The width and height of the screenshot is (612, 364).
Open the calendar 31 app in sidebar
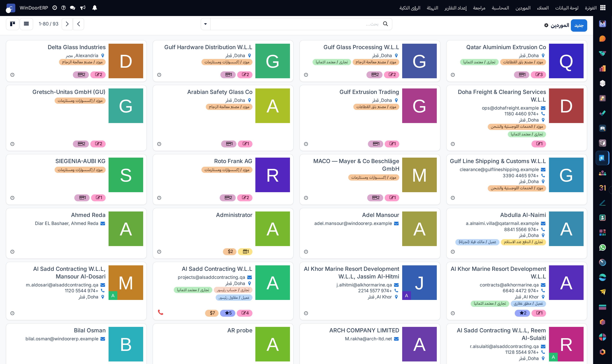602,188
